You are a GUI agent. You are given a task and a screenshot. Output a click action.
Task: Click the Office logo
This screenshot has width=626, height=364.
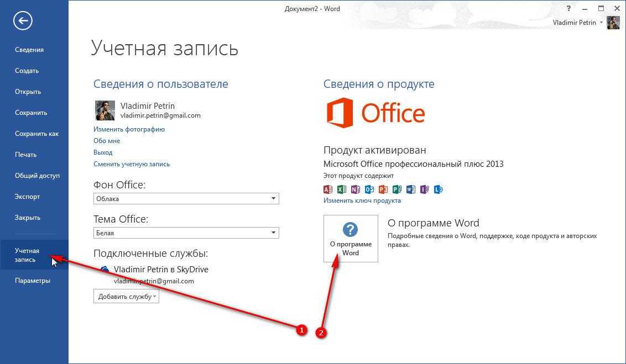pyautogui.click(x=375, y=113)
